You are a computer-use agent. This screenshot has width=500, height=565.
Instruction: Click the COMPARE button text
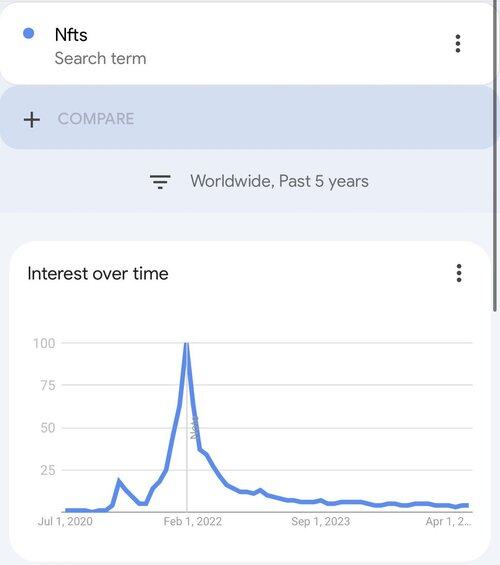click(x=96, y=119)
